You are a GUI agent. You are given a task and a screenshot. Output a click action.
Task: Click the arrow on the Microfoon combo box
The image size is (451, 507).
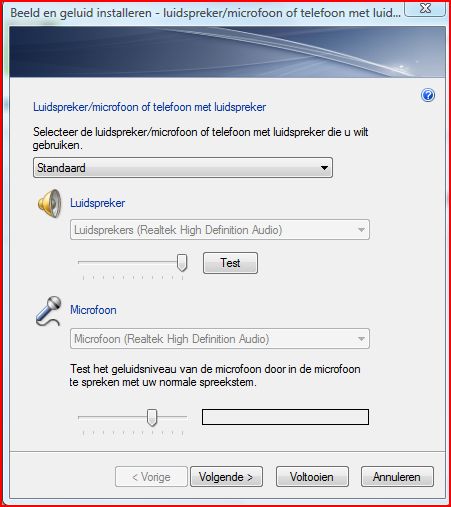[x=361, y=339]
